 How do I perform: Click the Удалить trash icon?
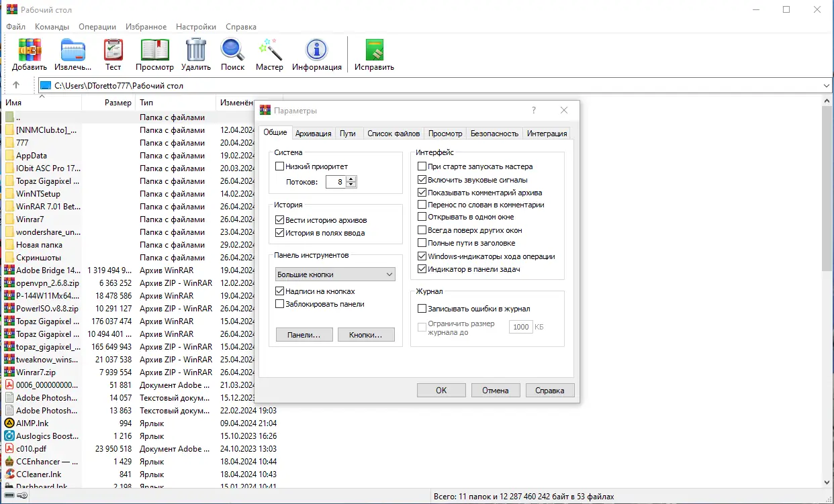click(x=196, y=50)
